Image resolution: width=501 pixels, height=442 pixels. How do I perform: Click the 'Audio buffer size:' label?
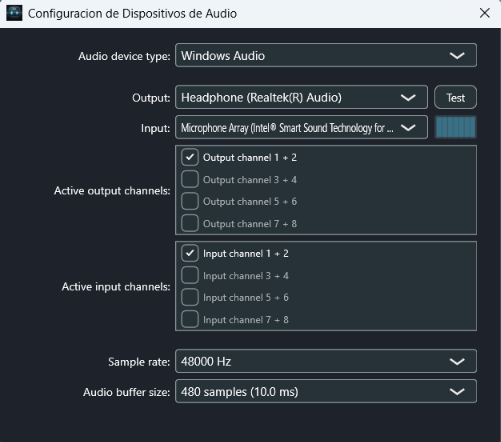pyautogui.click(x=127, y=392)
